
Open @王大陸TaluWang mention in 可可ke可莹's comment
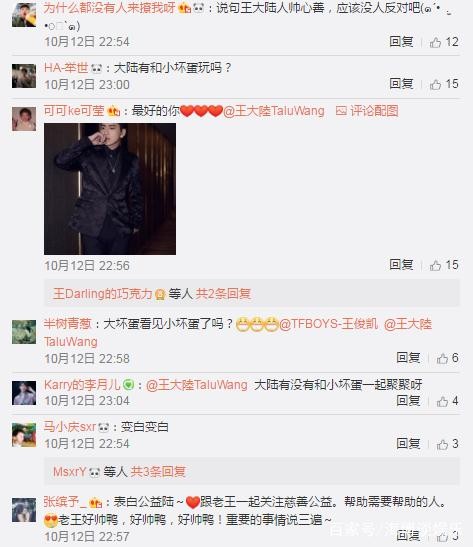273,111
